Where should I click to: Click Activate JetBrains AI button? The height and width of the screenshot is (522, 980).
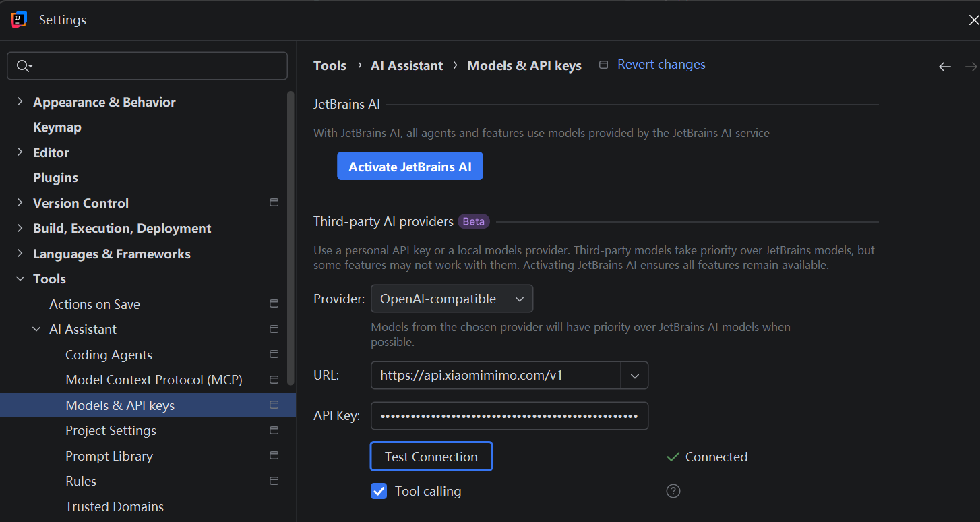coord(410,167)
